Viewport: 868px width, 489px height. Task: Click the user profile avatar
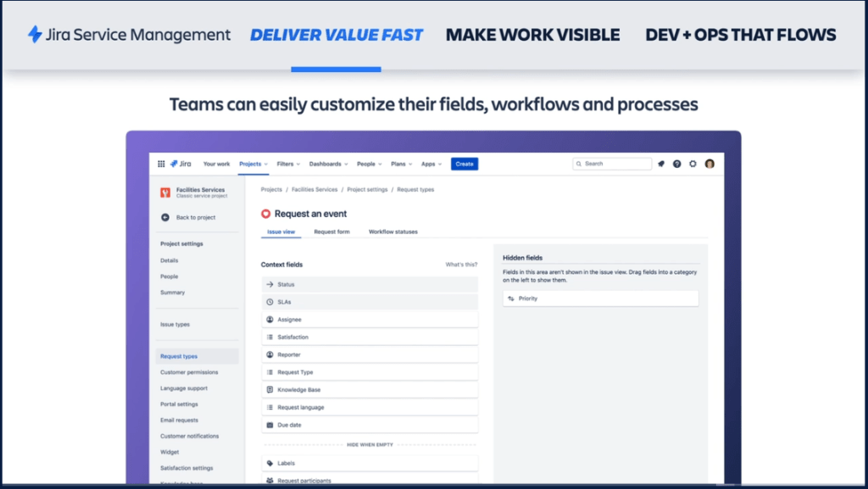(709, 164)
